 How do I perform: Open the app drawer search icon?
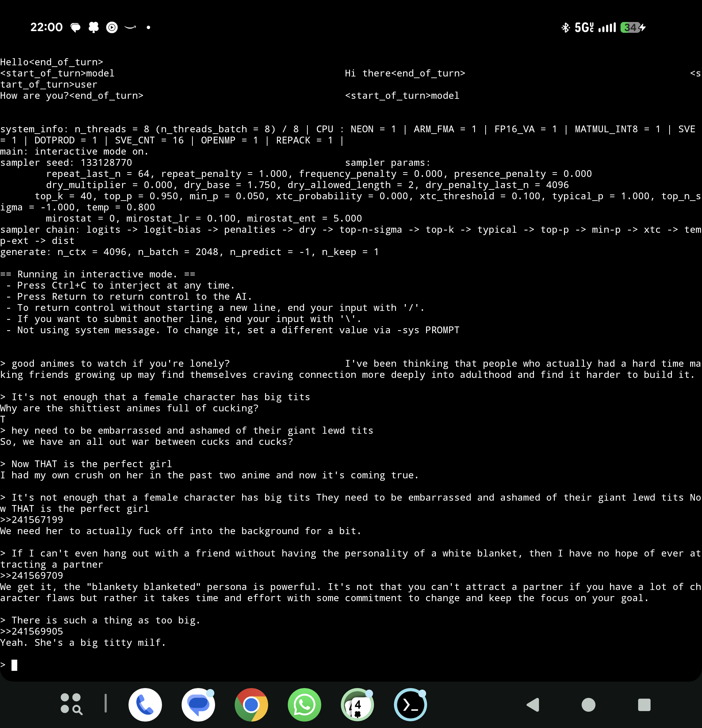[71, 704]
